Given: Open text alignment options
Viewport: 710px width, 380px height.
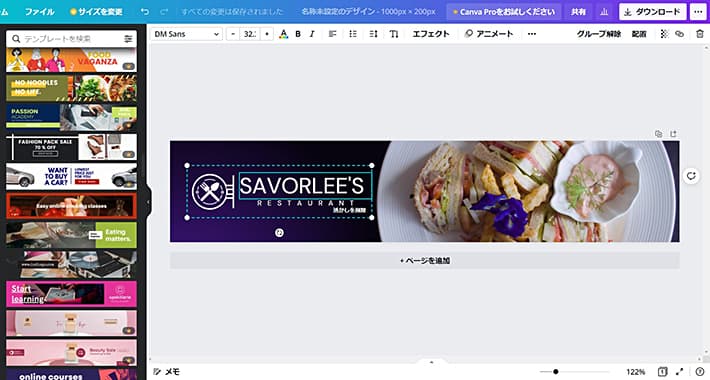Looking at the screenshot, I should (x=332, y=34).
